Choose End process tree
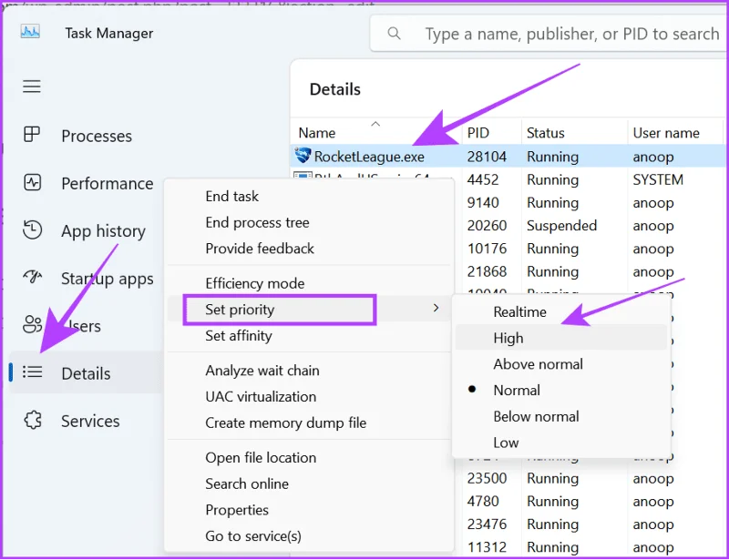Image resolution: width=729 pixels, height=560 pixels. click(257, 222)
